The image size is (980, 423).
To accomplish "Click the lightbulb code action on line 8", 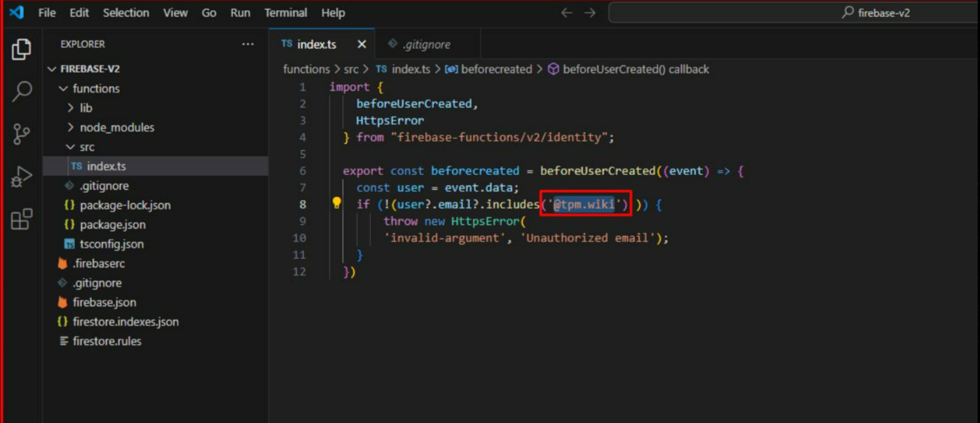I will click(337, 203).
